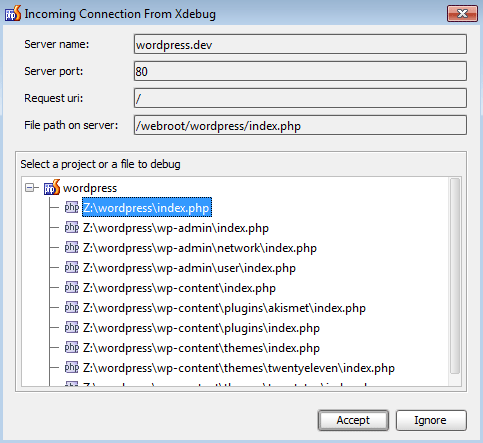Click php icon for wp-admin\network\index.php row
Screen dimensions: 483x443
point(72,248)
